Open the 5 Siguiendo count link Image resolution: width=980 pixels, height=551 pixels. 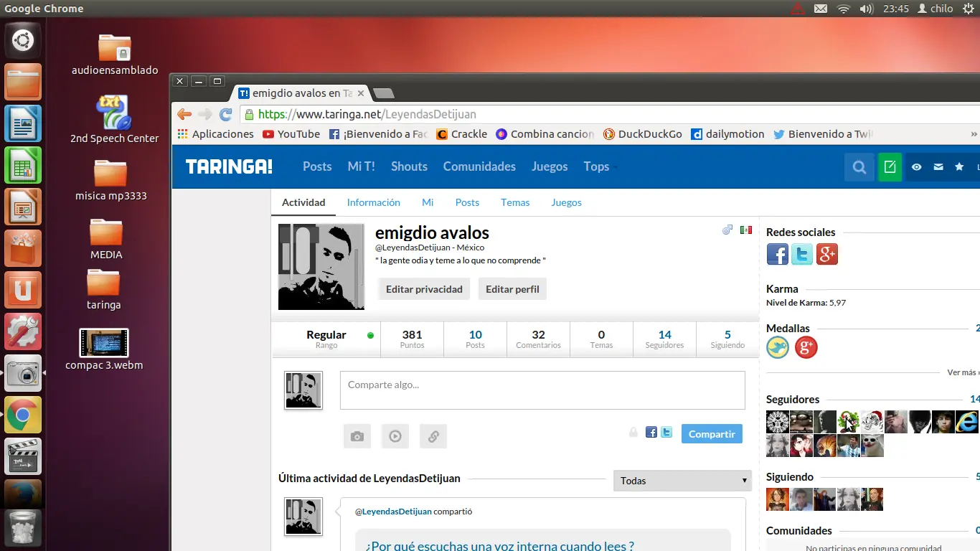click(727, 339)
